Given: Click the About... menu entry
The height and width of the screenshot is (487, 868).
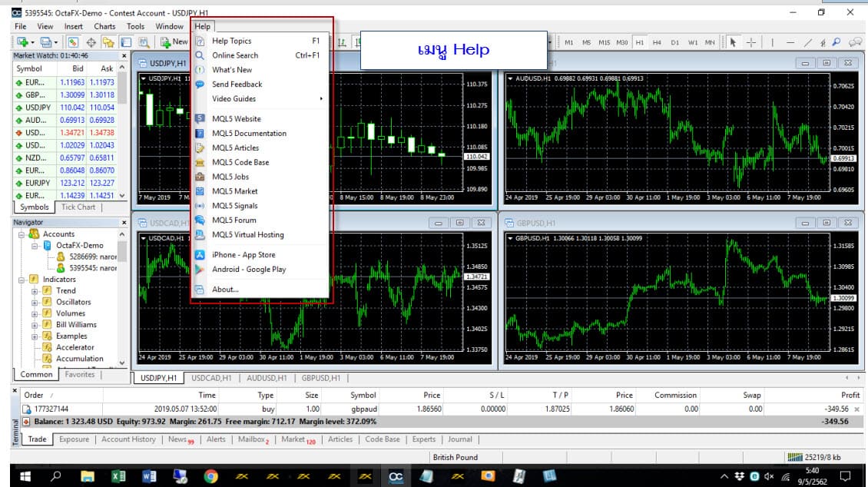Looking at the screenshot, I should click(225, 290).
